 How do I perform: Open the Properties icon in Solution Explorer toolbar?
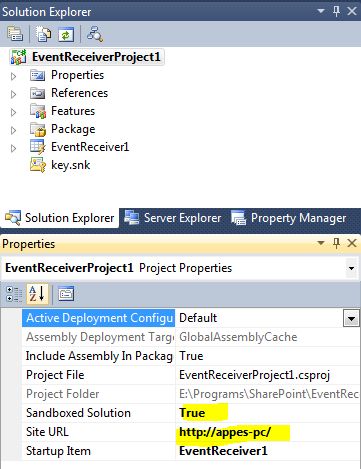pos(15,34)
